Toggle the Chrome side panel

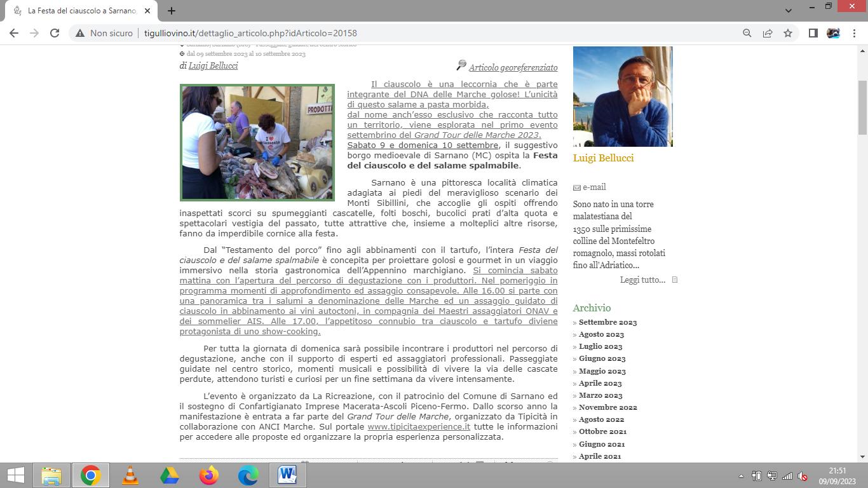(x=813, y=33)
